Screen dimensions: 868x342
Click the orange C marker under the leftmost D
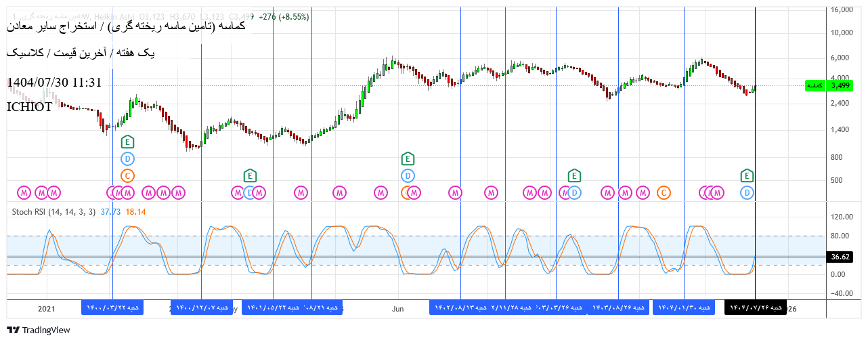[x=127, y=175]
